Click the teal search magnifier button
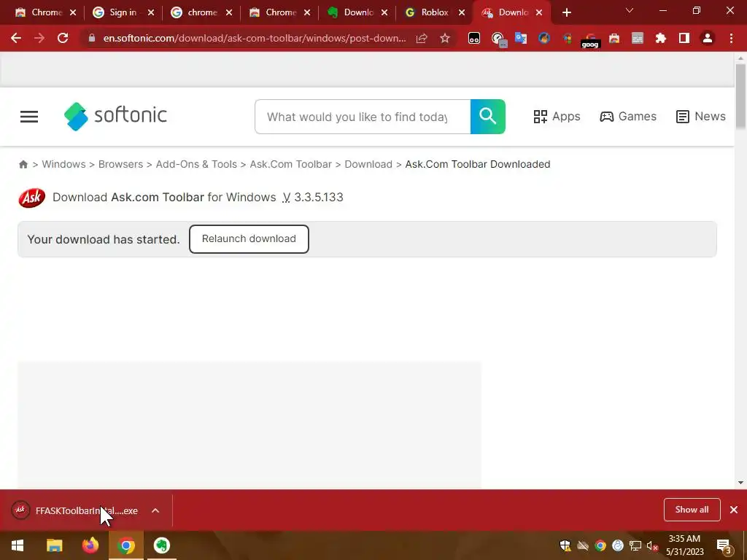Screen dimensions: 747x560 point(488,117)
